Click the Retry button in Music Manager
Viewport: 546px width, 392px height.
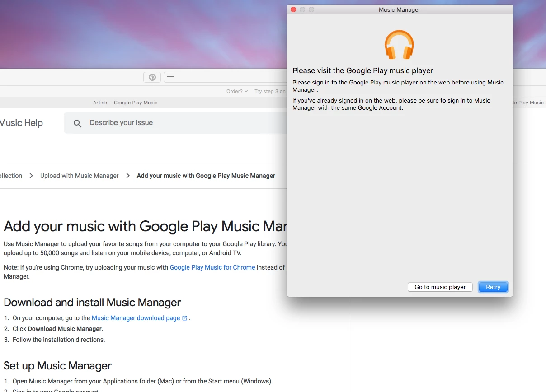(x=493, y=287)
